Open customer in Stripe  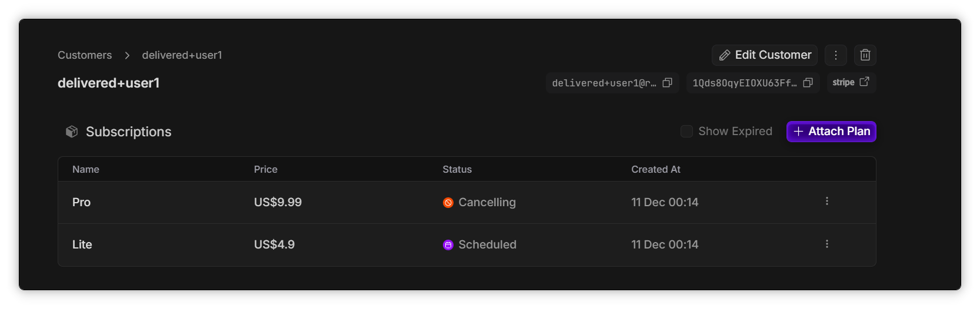851,83
